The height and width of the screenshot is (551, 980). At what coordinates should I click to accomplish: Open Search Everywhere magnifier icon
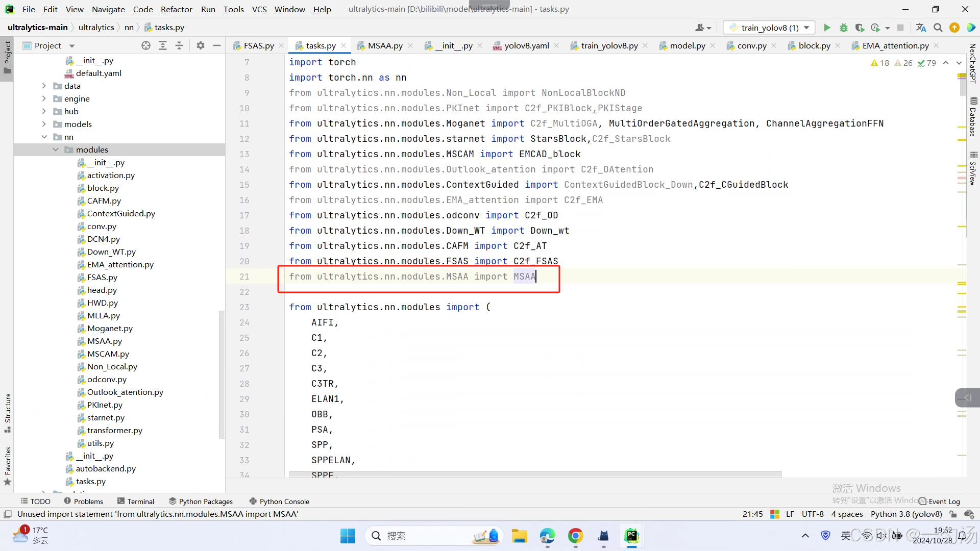(x=938, y=28)
